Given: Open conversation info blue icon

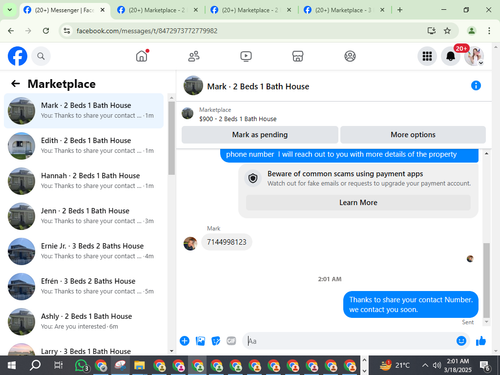Looking at the screenshot, I should click(x=476, y=86).
